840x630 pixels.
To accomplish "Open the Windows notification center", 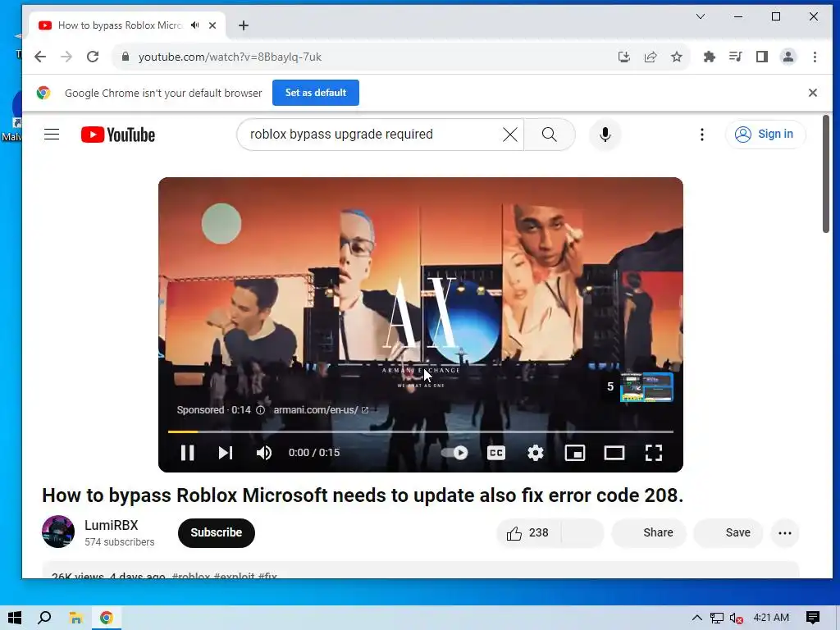I will pyautogui.click(x=813, y=618).
